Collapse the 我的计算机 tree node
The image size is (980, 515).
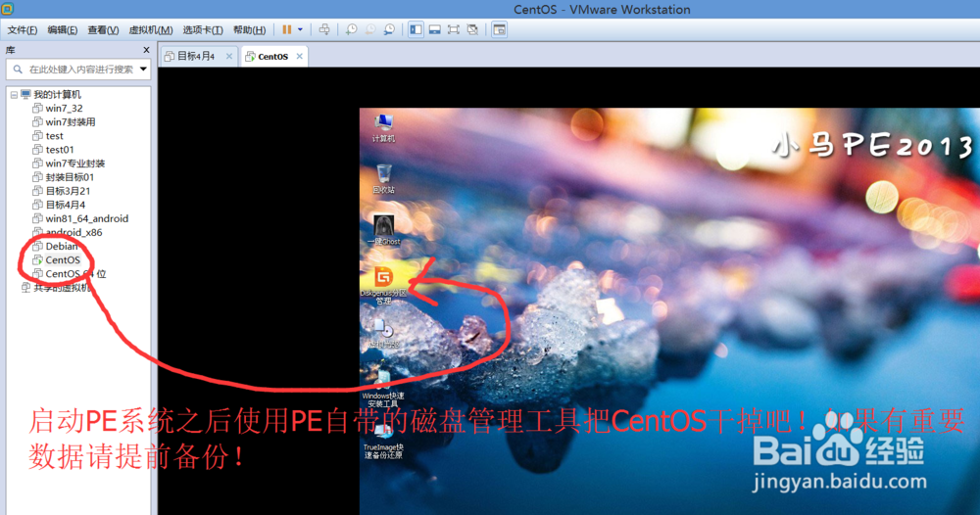point(14,95)
